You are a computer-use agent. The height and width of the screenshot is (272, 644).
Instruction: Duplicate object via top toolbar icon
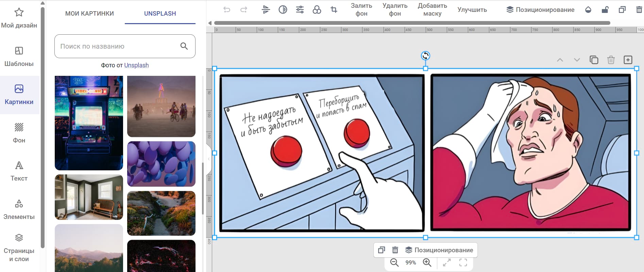pyautogui.click(x=622, y=10)
